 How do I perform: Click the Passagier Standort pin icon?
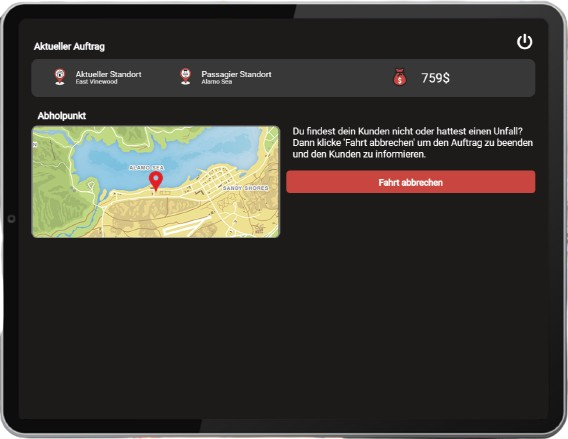pos(185,76)
